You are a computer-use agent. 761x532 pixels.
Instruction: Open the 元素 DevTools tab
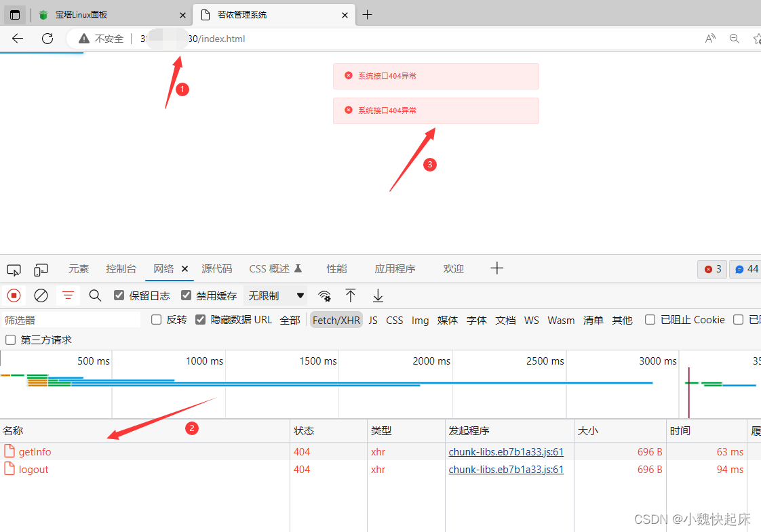coord(79,268)
